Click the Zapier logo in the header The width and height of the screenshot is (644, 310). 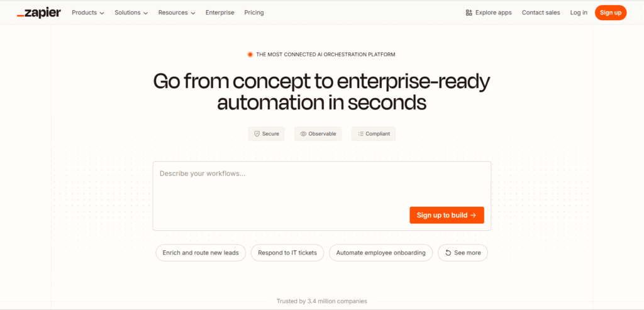38,13
